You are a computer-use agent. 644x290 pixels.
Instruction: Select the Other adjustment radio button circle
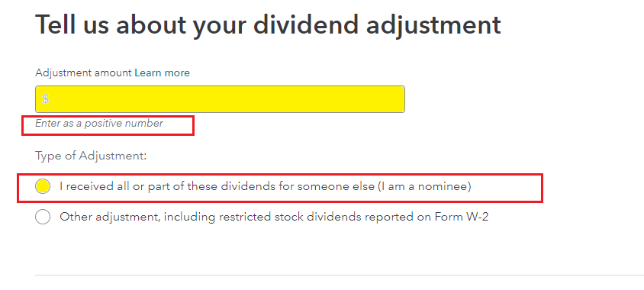click(43, 217)
